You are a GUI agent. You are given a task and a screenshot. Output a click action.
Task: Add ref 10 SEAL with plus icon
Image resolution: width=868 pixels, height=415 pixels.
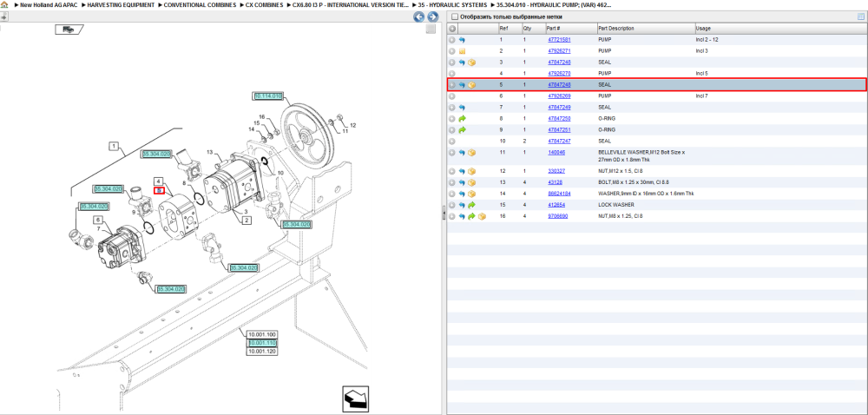pyautogui.click(x=451, y=142)
